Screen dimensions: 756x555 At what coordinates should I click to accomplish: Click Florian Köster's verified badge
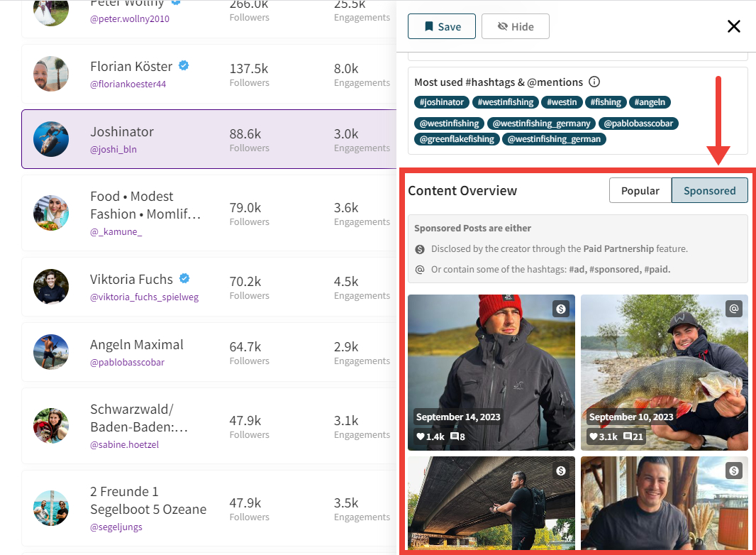pyautogui.click(x=184, y=65)
